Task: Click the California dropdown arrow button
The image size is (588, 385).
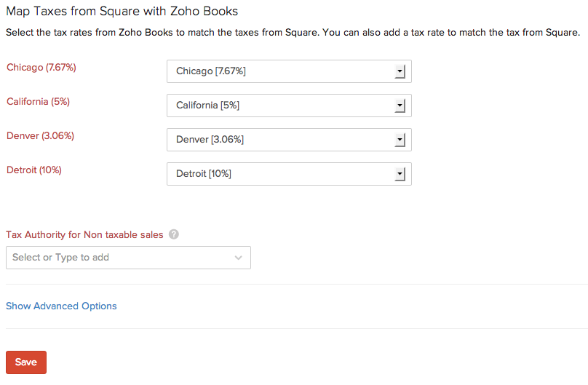Action: [400, 106]
